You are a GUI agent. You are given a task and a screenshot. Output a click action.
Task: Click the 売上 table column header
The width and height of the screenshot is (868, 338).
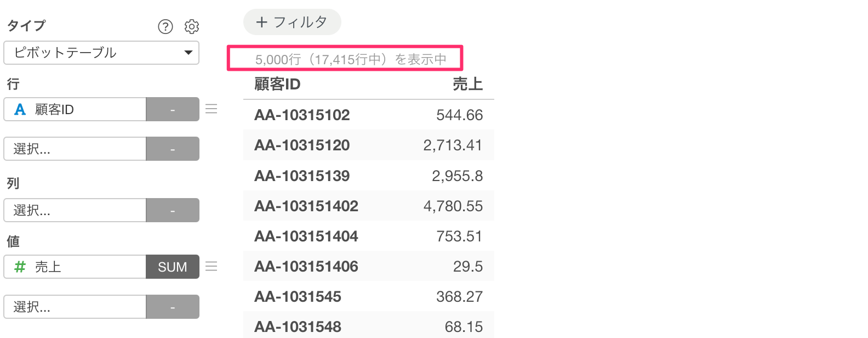coord(467,84)
